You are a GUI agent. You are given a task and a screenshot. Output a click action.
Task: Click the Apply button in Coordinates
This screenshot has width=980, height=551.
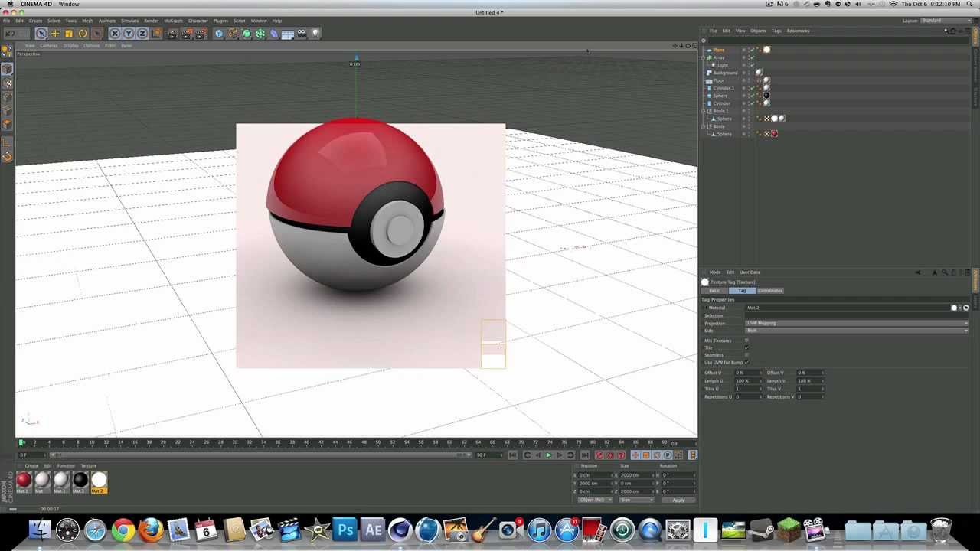point(678,500)
